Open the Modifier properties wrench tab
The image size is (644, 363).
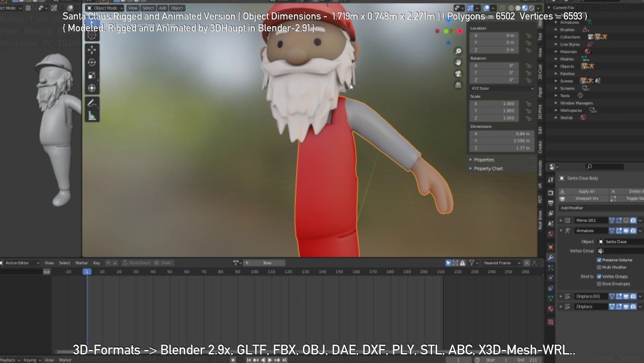click(551, 258)
